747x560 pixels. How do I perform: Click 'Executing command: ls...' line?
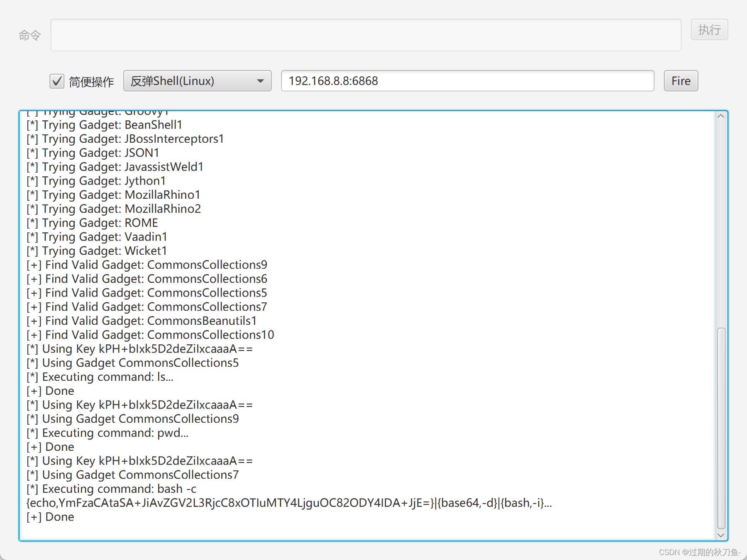(100, 377)
